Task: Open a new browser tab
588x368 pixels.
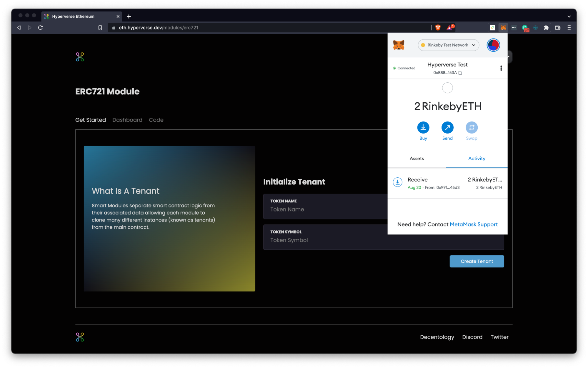Action: coord(129,16)
